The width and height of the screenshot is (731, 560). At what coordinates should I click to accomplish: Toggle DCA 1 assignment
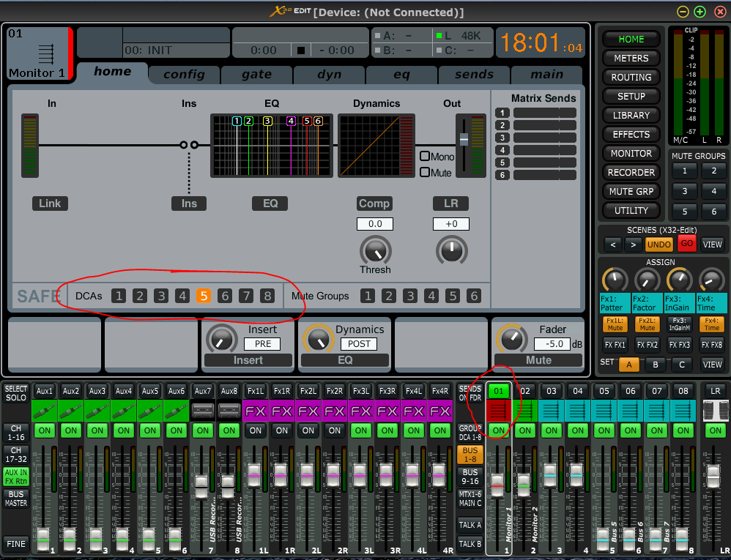pos(119,296)
